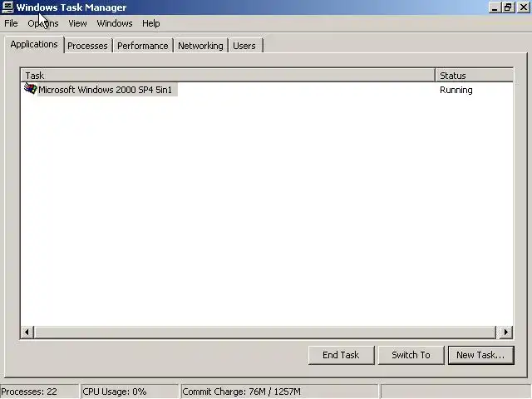Click the left scroll arrow of task list

(27, 332)
